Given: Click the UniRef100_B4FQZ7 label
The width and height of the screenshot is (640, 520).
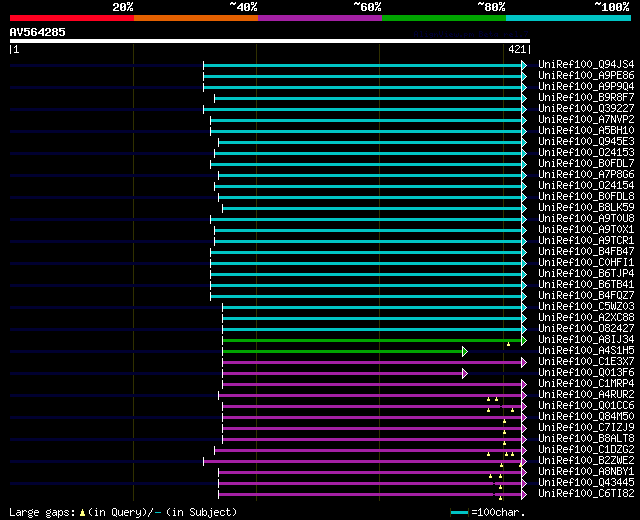Looking at the screenshot, I should (x=586, y=296).
